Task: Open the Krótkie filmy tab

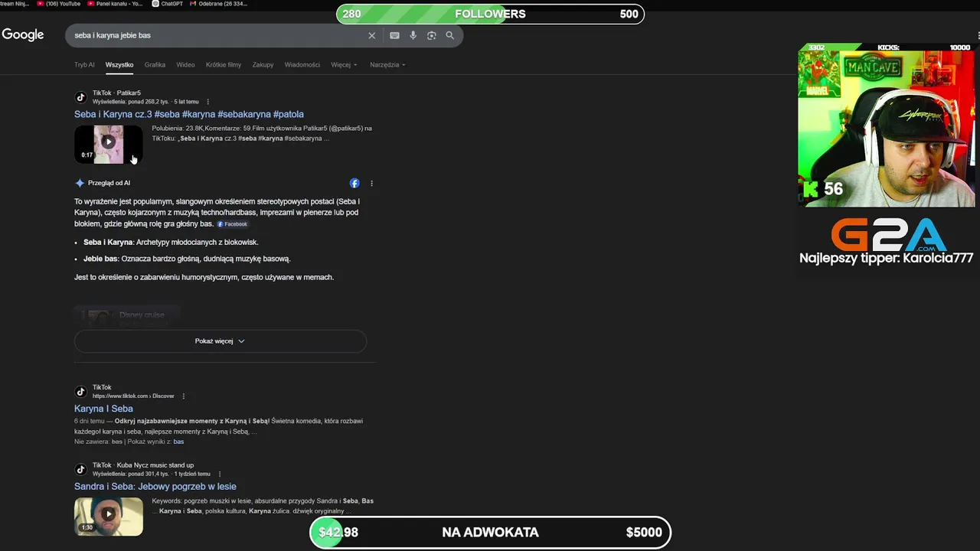Action: 224,65
